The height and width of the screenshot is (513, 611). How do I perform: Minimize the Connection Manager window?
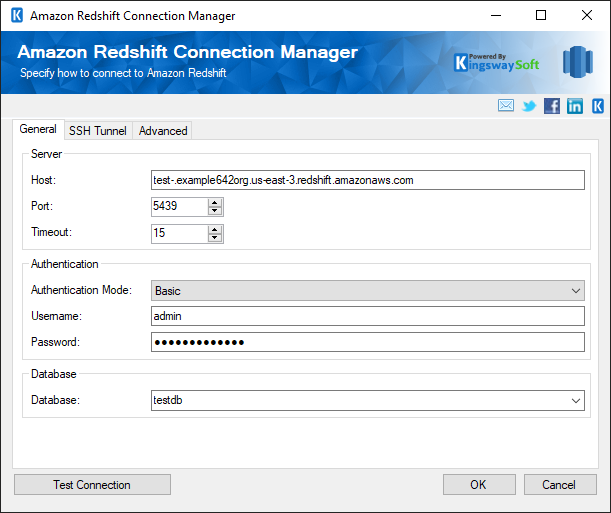(496, 16)
